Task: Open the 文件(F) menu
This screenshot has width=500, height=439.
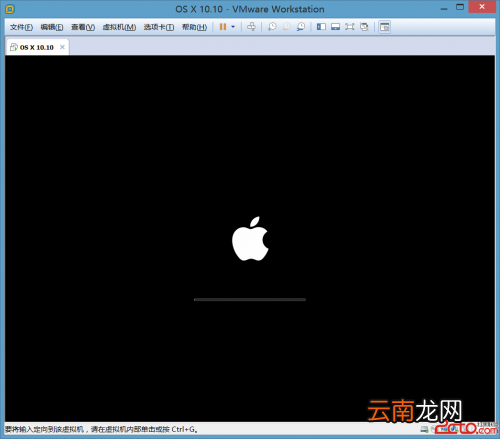Action: [21, 27]
